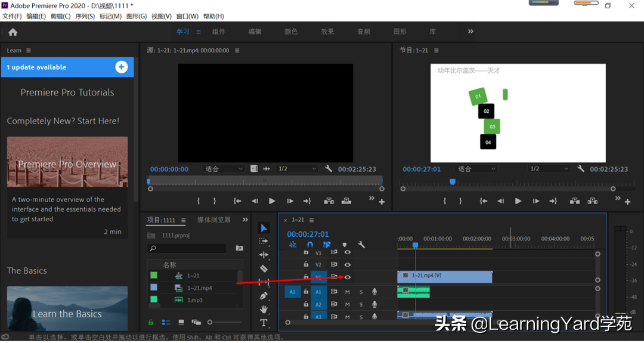
Task: Switch to 效果 workspace
Action: coord(327,32)
